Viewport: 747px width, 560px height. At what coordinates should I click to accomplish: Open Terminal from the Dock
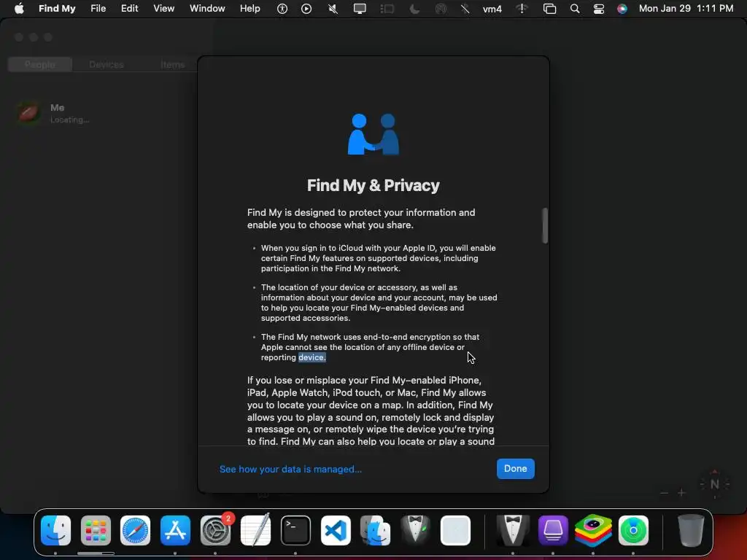coord(295,530)
